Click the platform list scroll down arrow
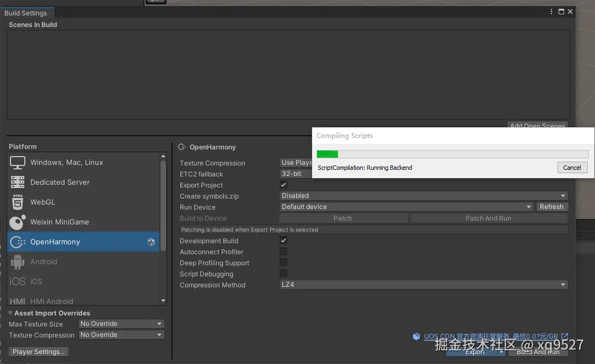 pyautogui.click(x=163, y=301)
